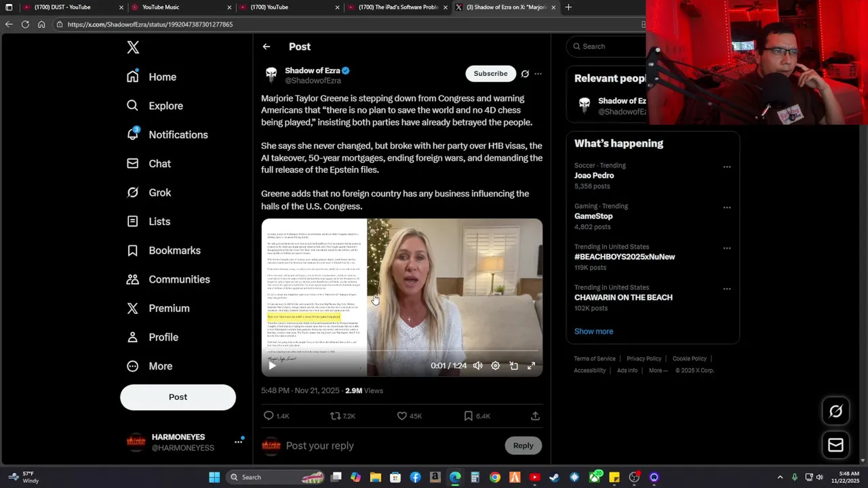
Task: Enter fullscreen on the video
Action: (532, 365)
